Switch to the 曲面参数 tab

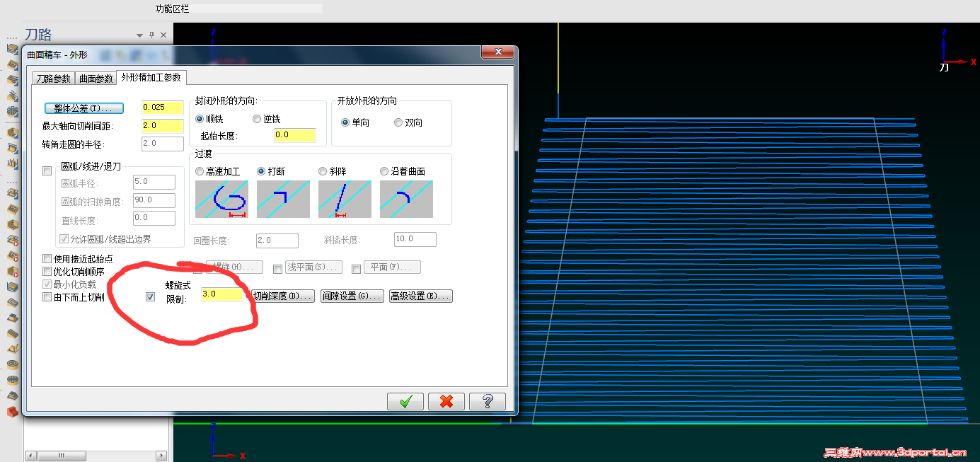click(x=96, y=79)
